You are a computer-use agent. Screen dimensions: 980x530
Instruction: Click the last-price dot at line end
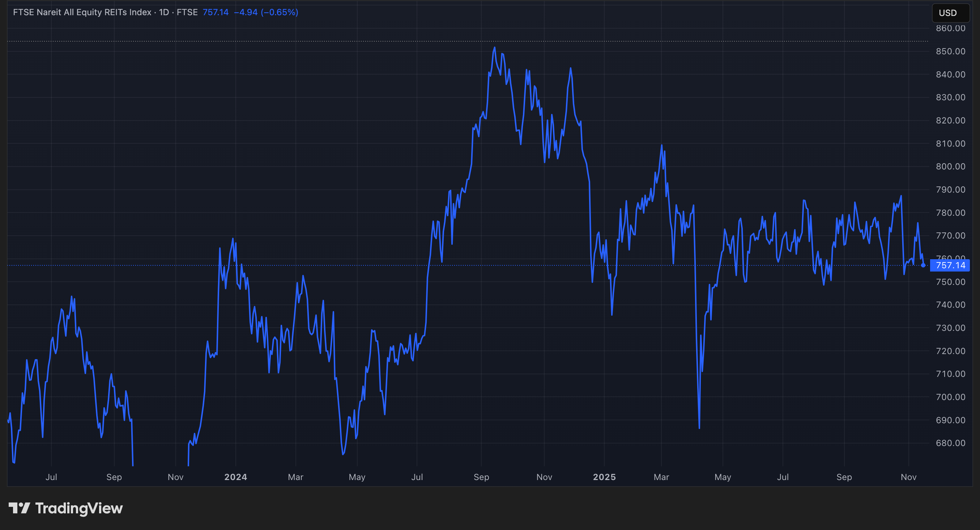pyautogui.click(x=923, y=265)
